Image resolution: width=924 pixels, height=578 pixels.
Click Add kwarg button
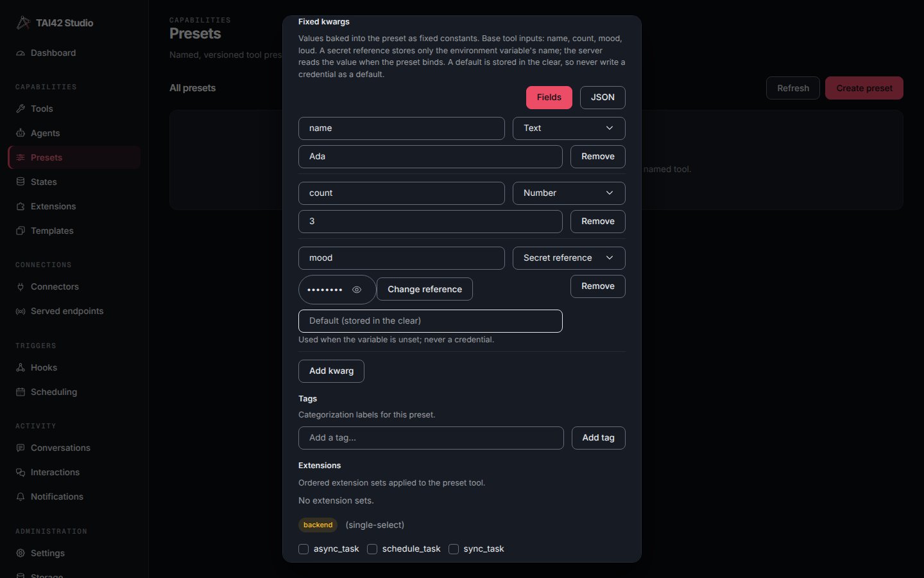(x=331, y=371)
